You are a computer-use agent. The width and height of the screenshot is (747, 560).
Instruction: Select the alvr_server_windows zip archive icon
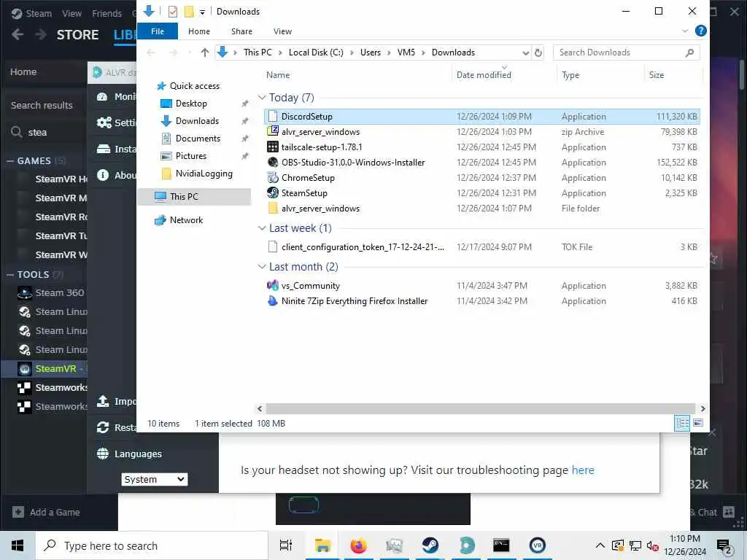[x=273, y=131]
